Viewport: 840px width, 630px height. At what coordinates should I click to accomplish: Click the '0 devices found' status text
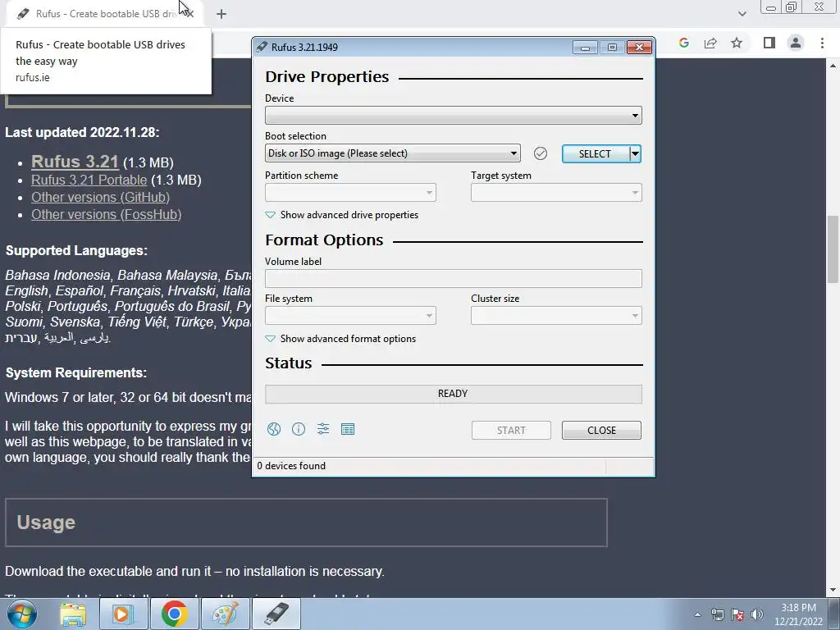(291, 466)
